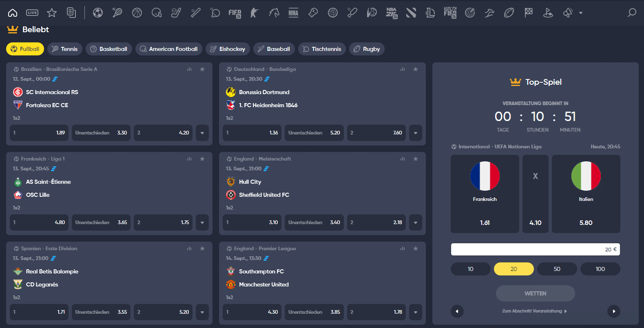Expand more markets for Southampton FC match
This screenshot has width=644, height=328.
click(416, 312)
